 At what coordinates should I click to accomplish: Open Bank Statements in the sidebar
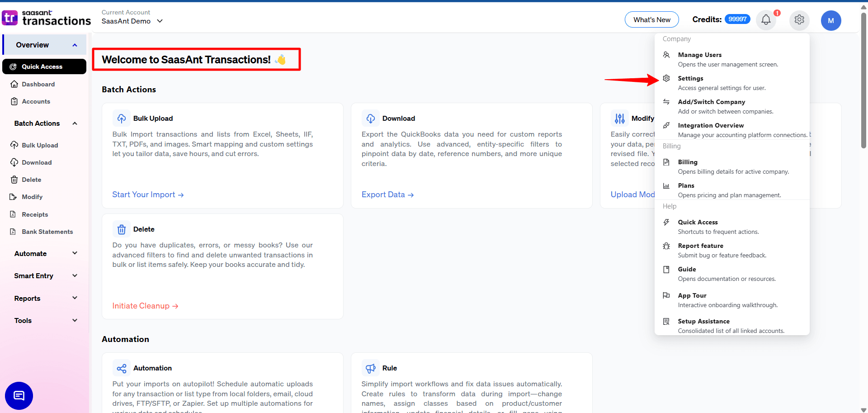click(47, 231)
